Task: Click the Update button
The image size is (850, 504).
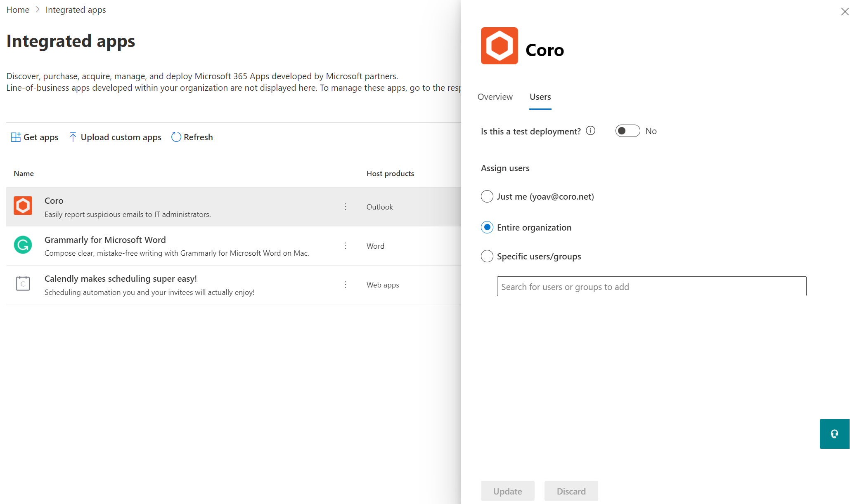Action: [507, 491]
